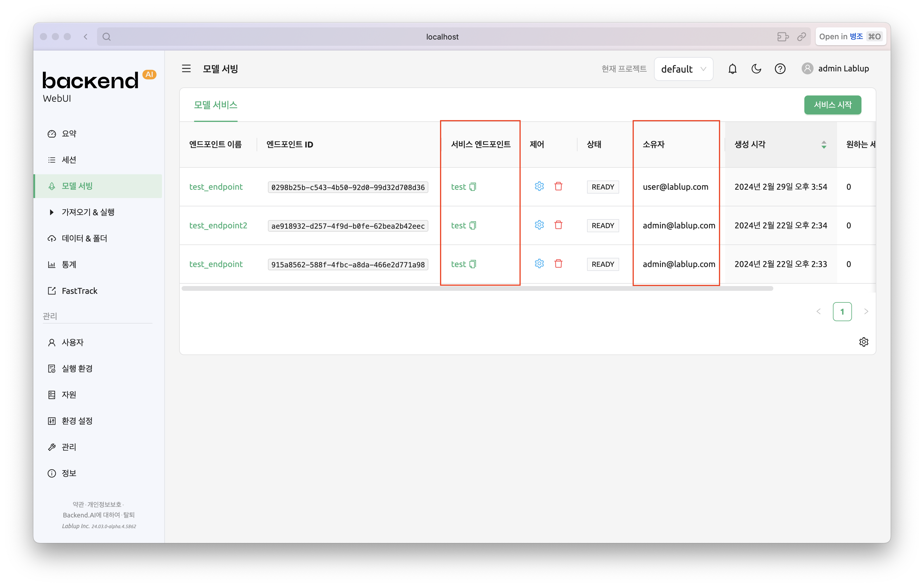Collapse sidebar with hamburger menu icon
This screenshot has width=924, height=587.
coord(186,69)
